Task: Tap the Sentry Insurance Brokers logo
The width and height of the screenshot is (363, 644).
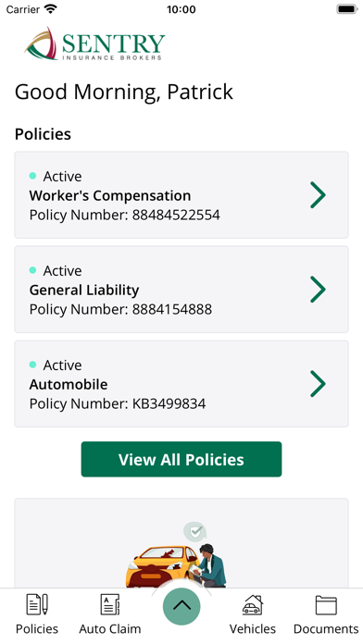Action: pyautogui.click(x=94, y=43)
